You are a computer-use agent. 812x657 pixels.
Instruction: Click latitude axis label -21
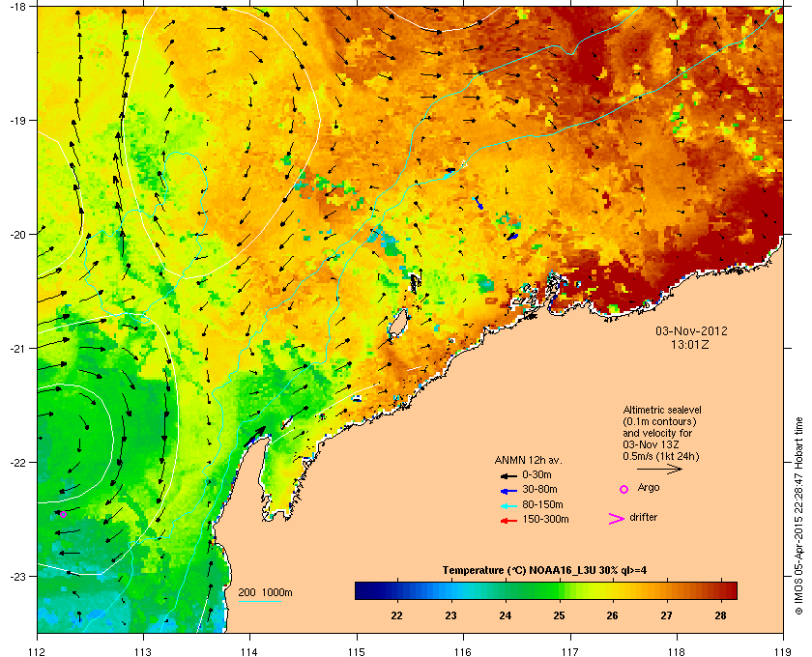coord(17,349)
